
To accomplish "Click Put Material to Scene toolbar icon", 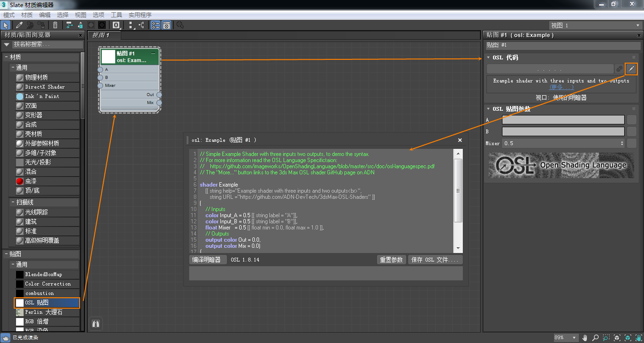I will pyautogui.click(x=30, y=25).
